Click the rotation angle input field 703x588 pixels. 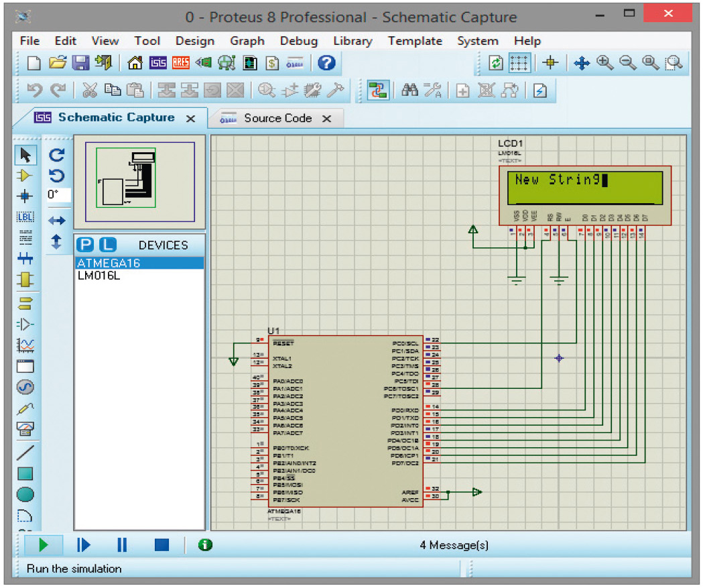[58, 195]
